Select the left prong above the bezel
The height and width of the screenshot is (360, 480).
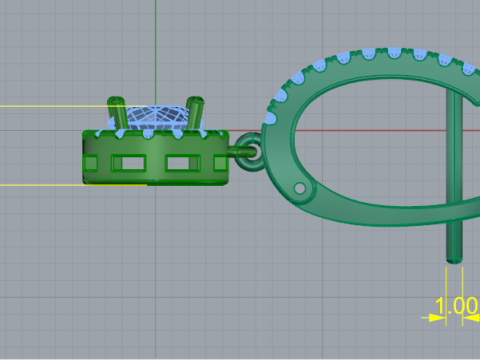117,113
